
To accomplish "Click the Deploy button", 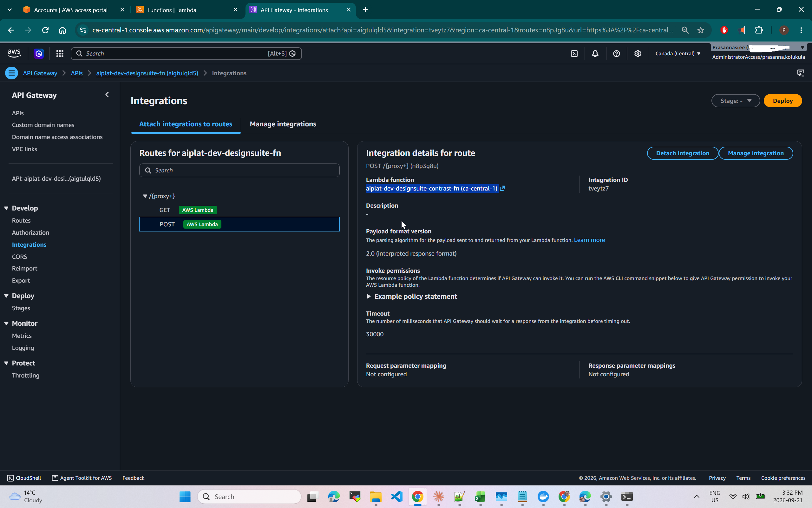I will point(783,101).
